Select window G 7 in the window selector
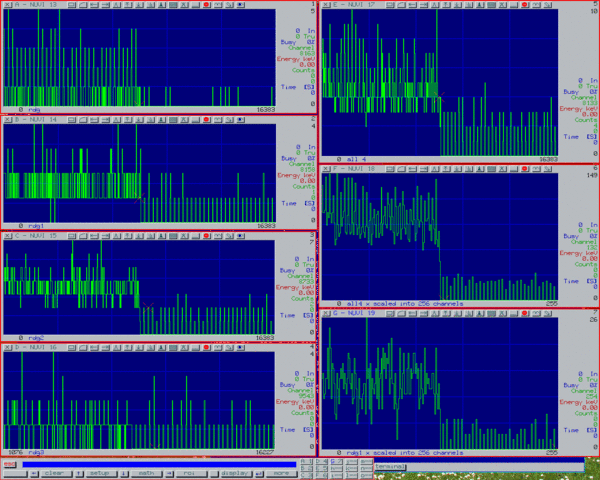600x480 pixels. click(x=337, y=461)
